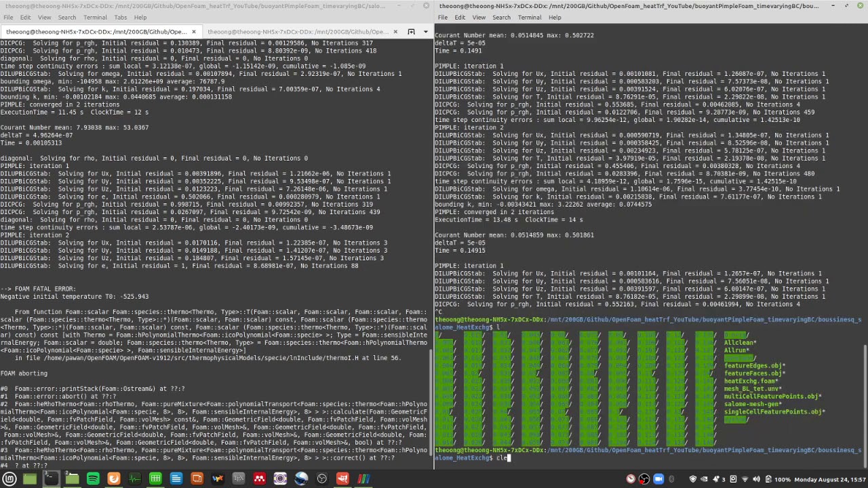Open Tabs menu in left terminal
Viewport: 868px width, 488px height.
point(121,17)
